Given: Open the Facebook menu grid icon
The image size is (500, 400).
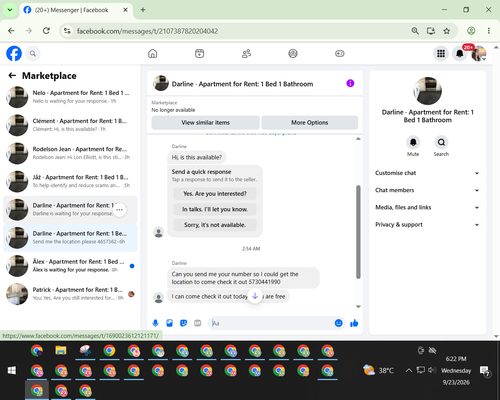Looking at the screenshot, I should coord(441,53).
